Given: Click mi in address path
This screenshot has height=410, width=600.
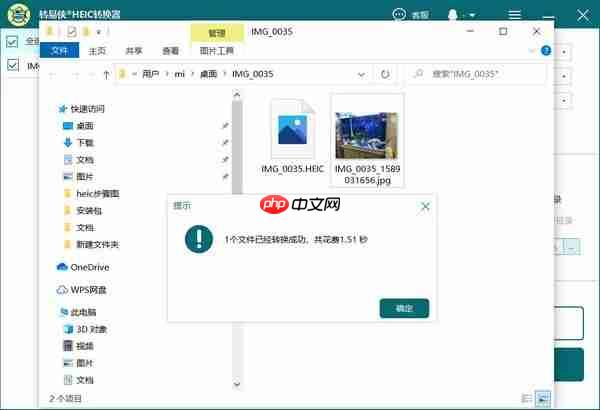Looking at the screenshot, I should (179, 74).
